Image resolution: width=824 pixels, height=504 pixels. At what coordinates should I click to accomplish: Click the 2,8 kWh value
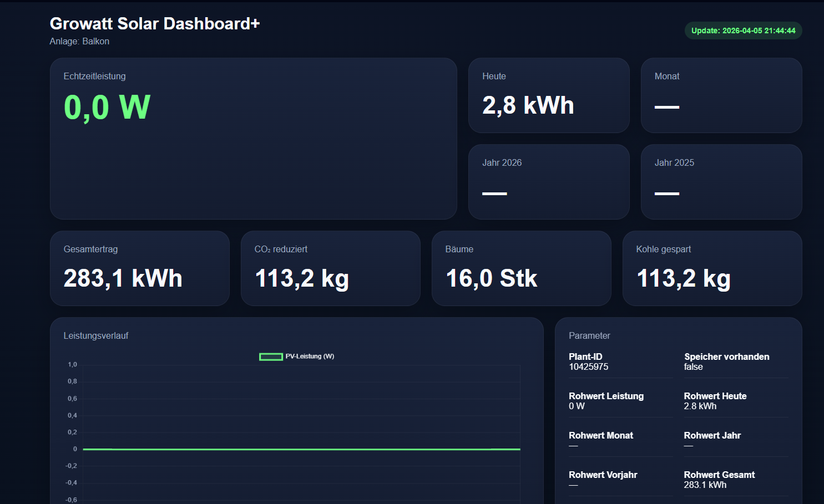tap(528, 105)
